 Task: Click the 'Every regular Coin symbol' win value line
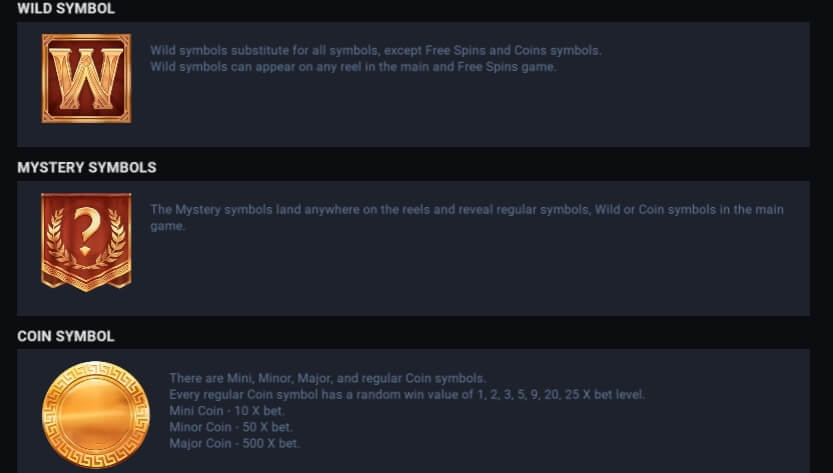click(407, 395)
